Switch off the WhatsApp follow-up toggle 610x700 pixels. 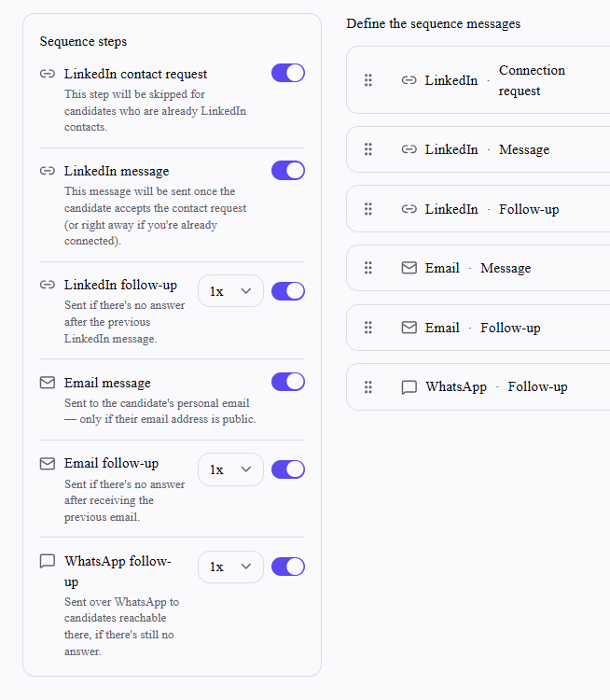point(288,567)
